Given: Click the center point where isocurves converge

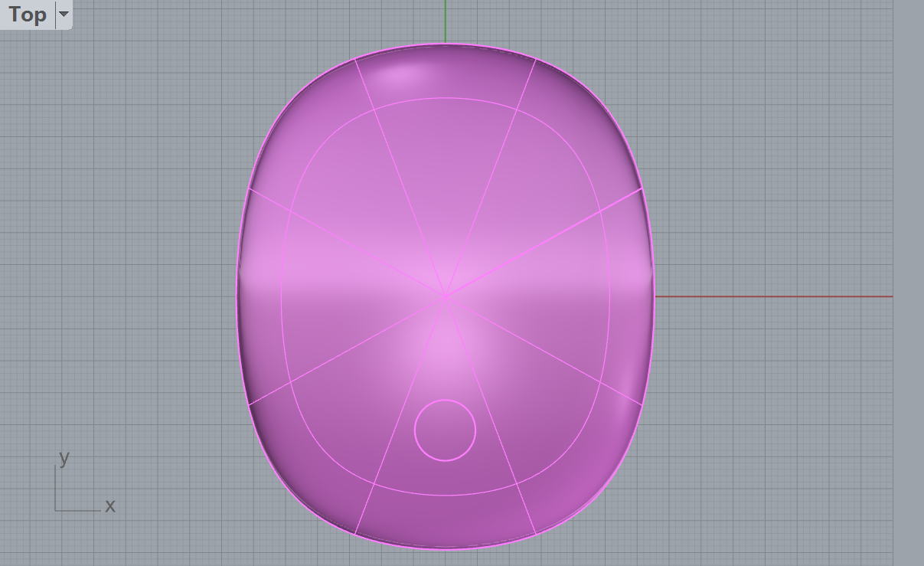Looking at the screenshot, I should pos(445,296).
